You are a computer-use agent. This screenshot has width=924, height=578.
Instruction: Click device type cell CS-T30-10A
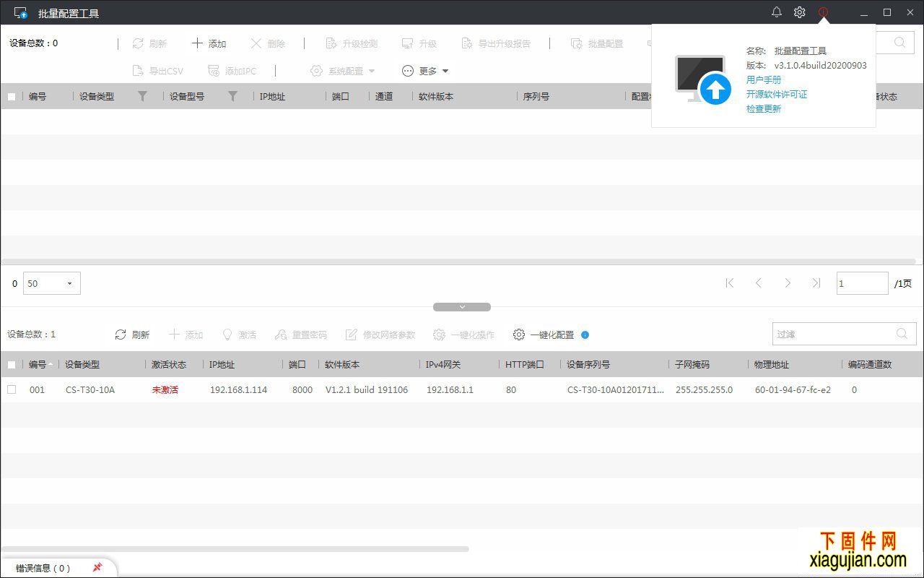click(90, 389)
